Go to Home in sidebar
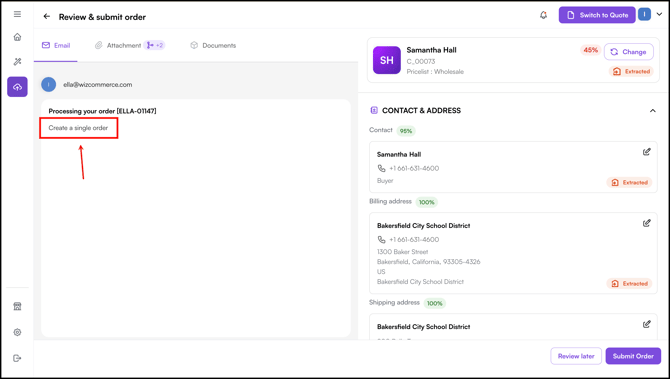Screen dimensions: 670x379 tap(17, 37)
